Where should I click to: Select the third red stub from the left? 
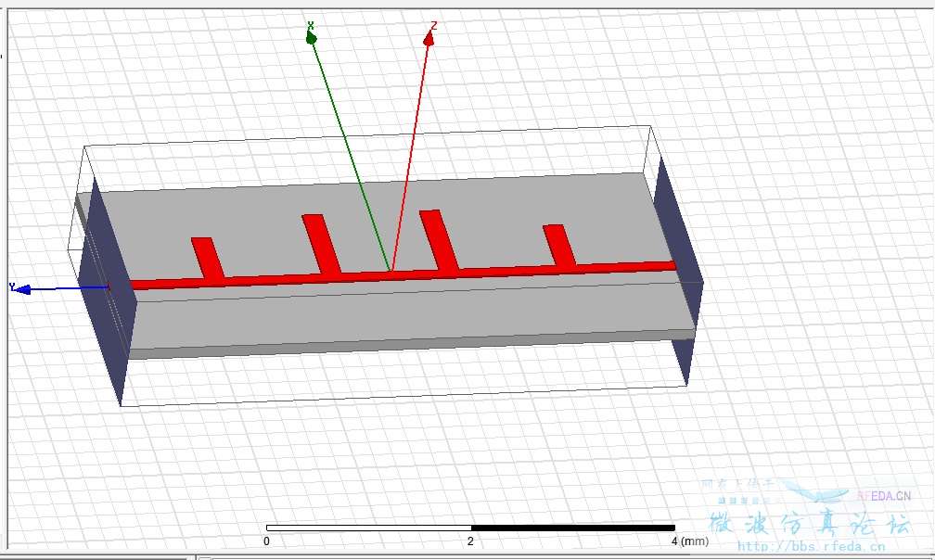[440, 241]
